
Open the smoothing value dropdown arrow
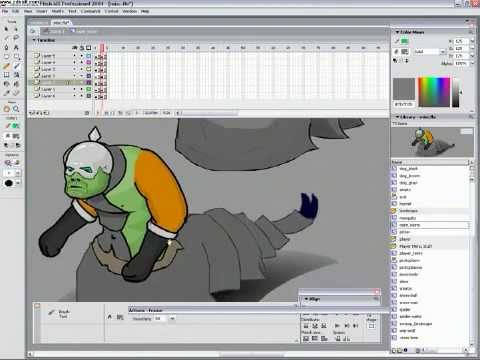(172, 319)
